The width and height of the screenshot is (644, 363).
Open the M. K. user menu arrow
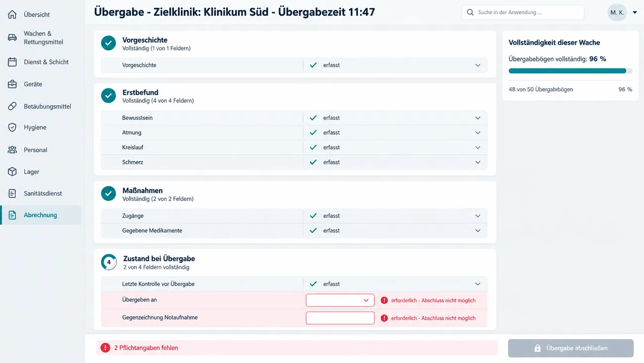coord(635,12)
